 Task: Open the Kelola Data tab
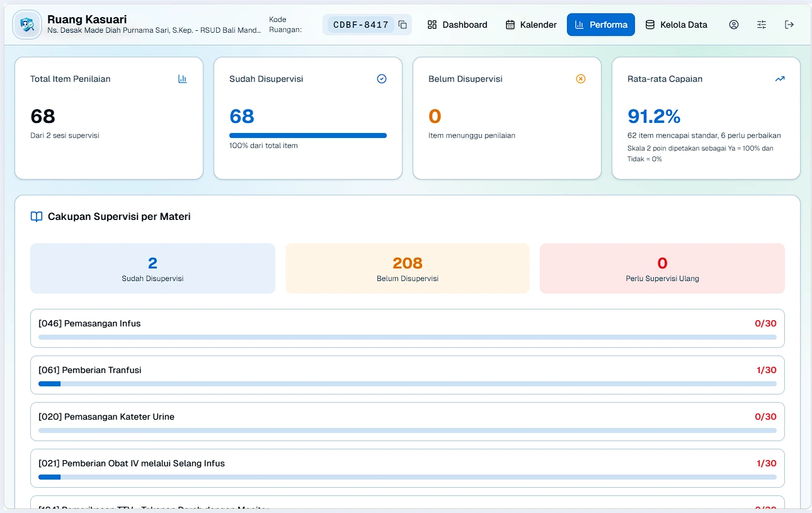[x=677, y=25]
